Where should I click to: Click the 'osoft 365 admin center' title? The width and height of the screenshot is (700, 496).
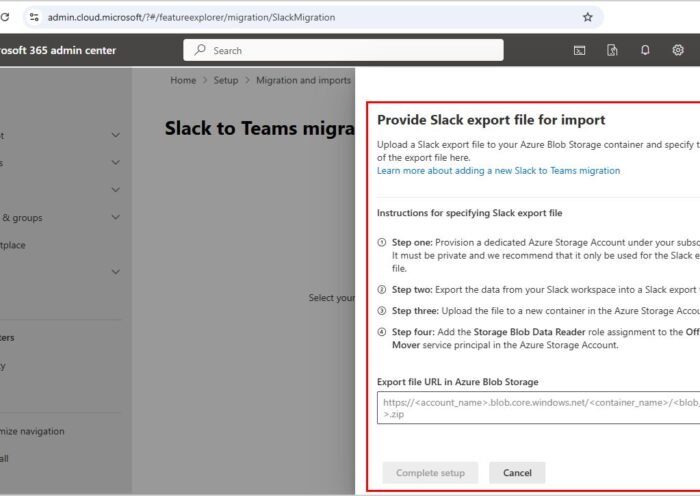(58, 50)
